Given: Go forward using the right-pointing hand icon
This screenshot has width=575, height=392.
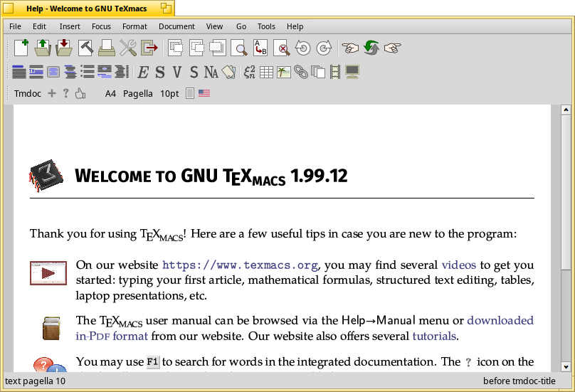Looking at the screenshot, I should coord(392,48).
